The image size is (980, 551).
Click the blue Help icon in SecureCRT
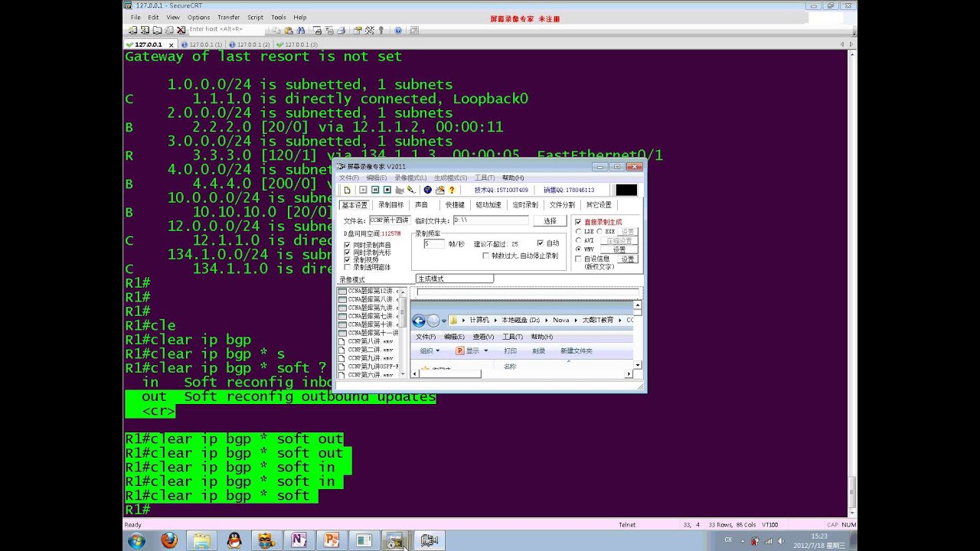[x=398, y=30]
